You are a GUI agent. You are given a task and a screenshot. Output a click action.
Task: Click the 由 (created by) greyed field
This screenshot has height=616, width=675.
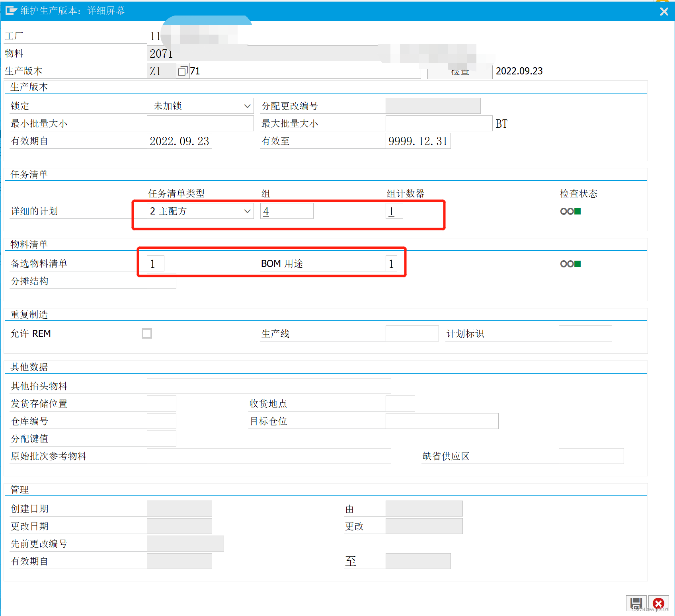tap(424, 509)
